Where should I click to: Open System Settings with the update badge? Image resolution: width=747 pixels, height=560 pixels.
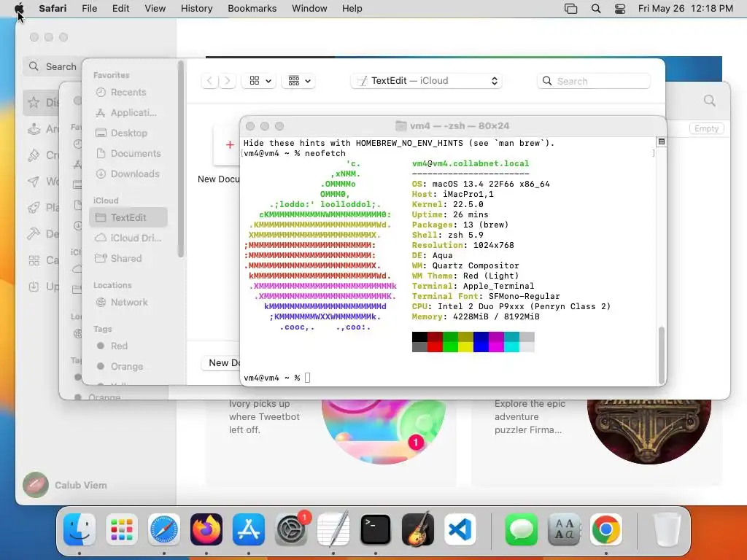(291, 529)
